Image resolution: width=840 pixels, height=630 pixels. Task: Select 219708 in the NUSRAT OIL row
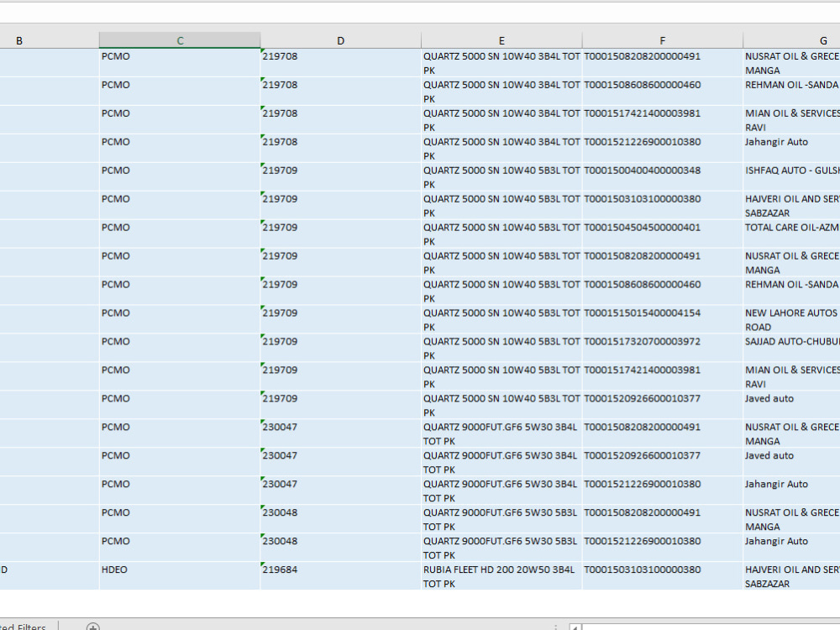[341, 63]
